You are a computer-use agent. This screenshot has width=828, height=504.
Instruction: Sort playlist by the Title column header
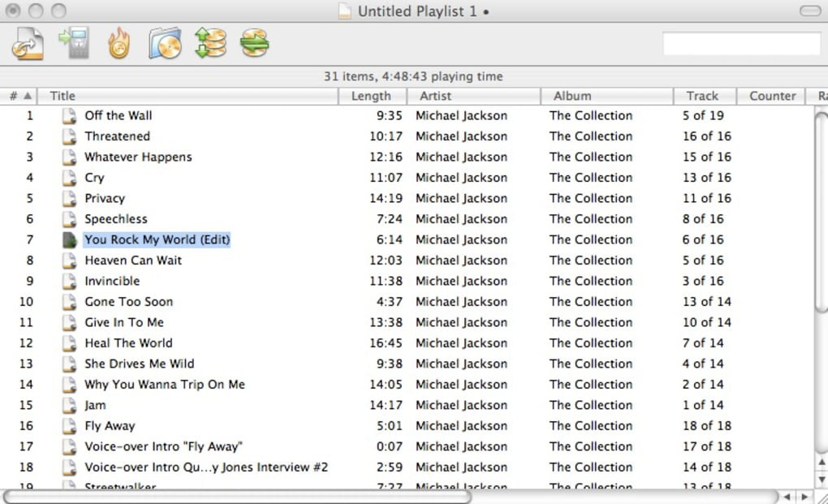click(x=188, y=96)
